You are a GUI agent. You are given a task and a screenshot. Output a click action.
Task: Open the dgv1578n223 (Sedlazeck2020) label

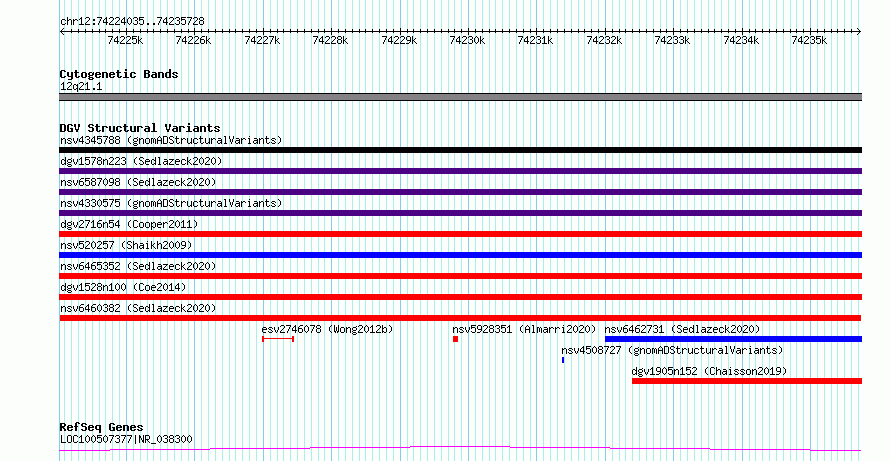click(141, 161)
